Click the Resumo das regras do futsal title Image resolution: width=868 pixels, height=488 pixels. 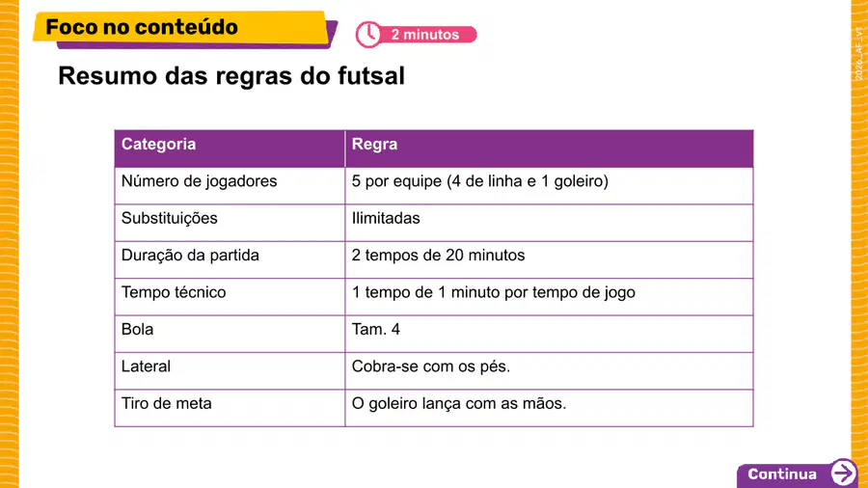231,76
